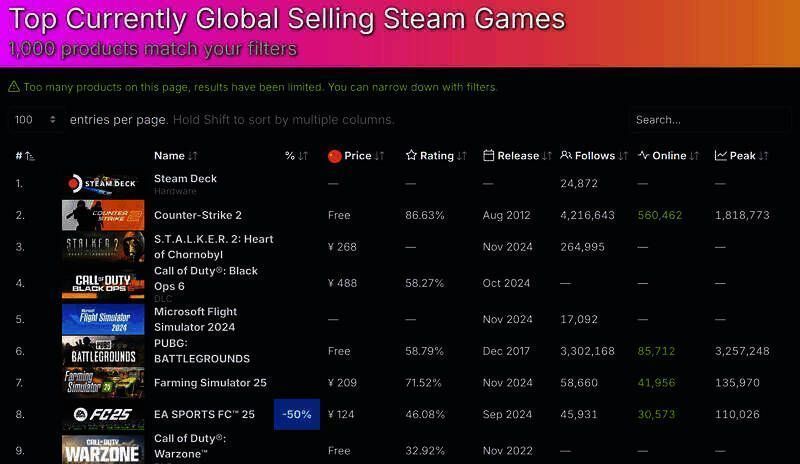Sort by the % discount column
Image resolution: width=800 pixels, height=464 pixels.
(296, 156)
